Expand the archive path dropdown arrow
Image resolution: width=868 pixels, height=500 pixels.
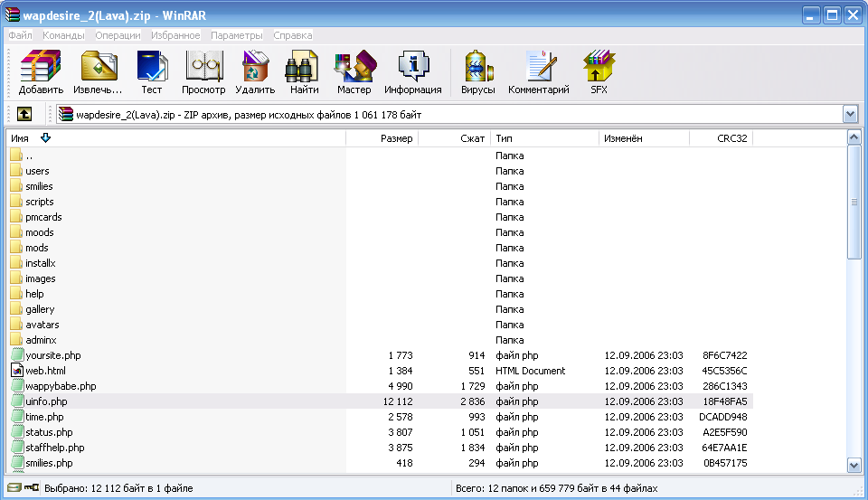tap(850, 115)
